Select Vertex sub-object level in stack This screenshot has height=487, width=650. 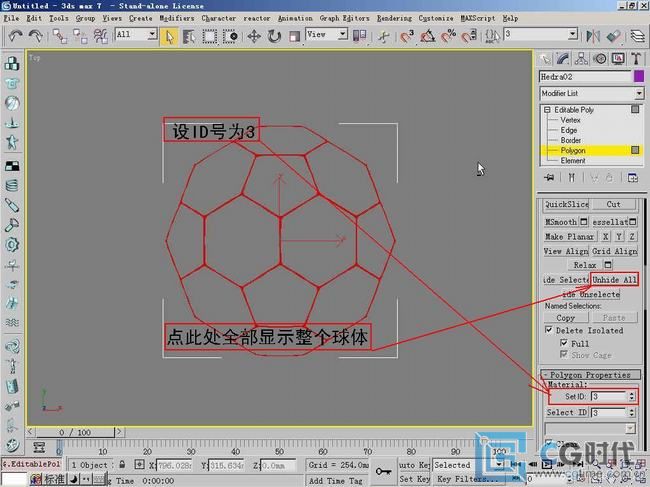point(570,120)
